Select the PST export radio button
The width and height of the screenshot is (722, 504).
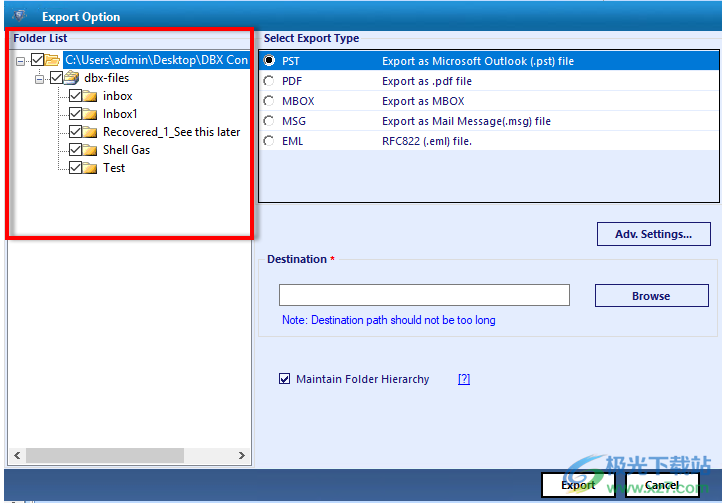pyautogui.click(x=269, y=60)
